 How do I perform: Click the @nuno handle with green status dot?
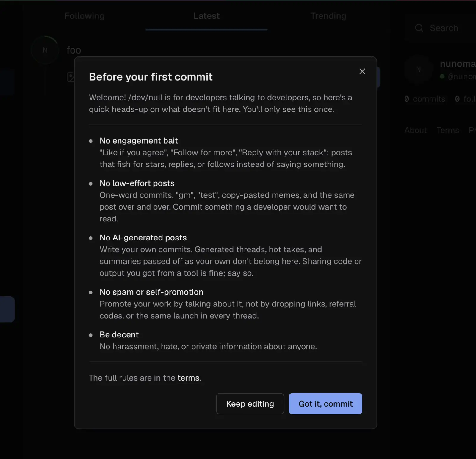coord(458,76)
